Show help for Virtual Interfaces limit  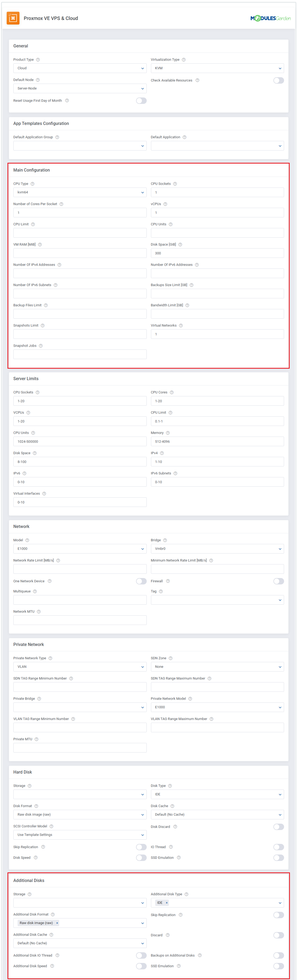[44, 493]
